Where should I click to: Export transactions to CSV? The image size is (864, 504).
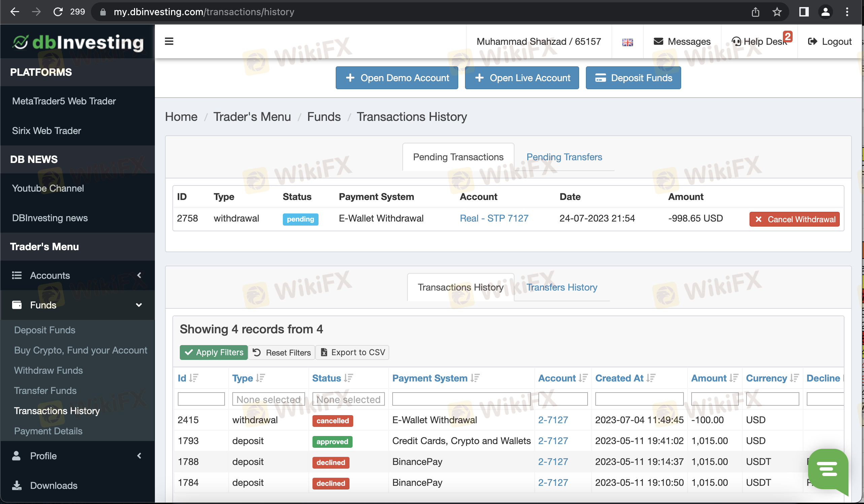[x=353, y=352]
